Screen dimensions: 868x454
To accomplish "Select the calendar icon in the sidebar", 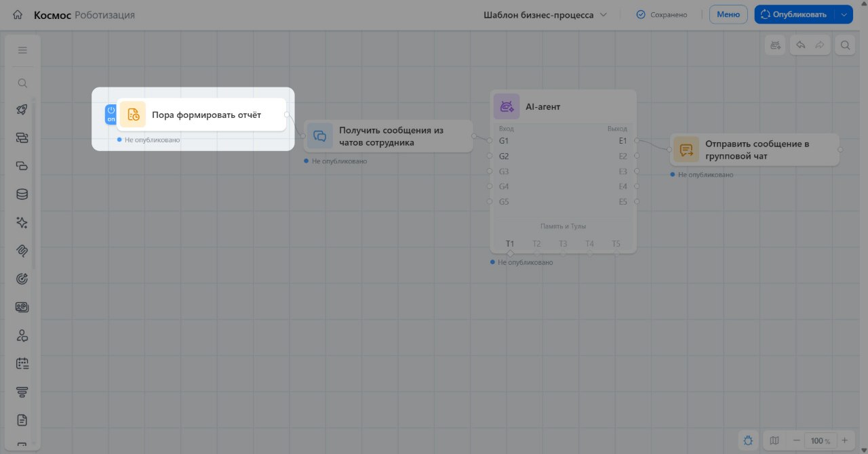I will (x=22, y=363).
